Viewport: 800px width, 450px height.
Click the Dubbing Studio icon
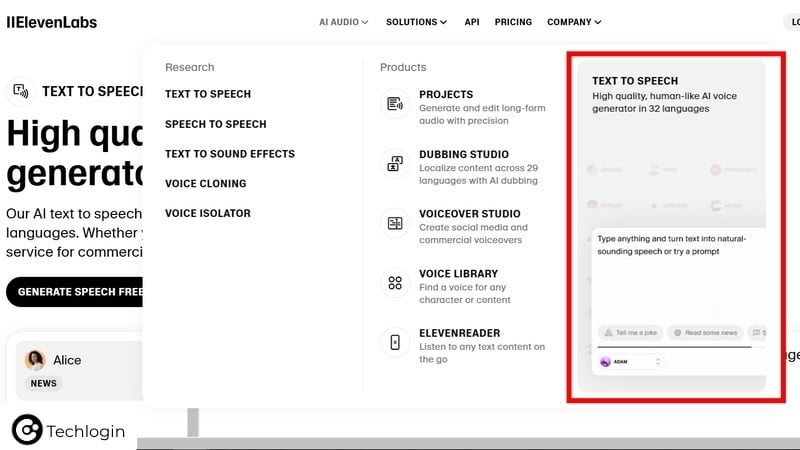395,163
